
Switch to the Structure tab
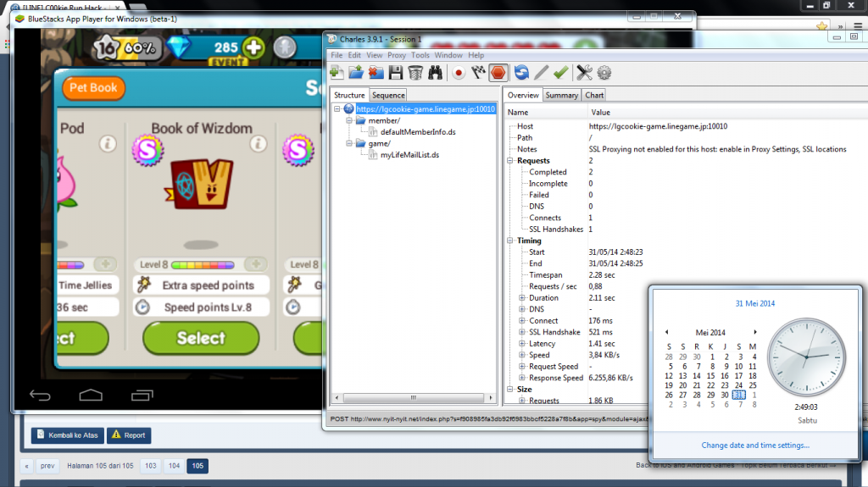349,95
